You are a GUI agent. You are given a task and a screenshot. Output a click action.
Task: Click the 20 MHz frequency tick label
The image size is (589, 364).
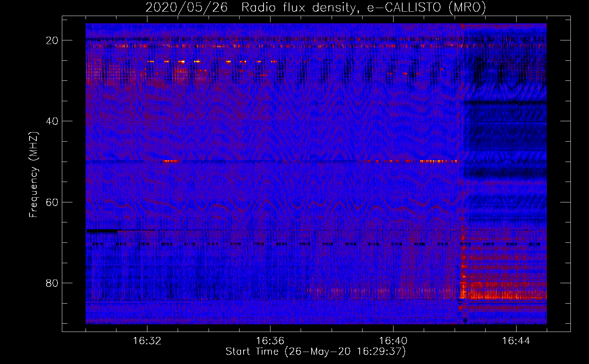(52, 40)
